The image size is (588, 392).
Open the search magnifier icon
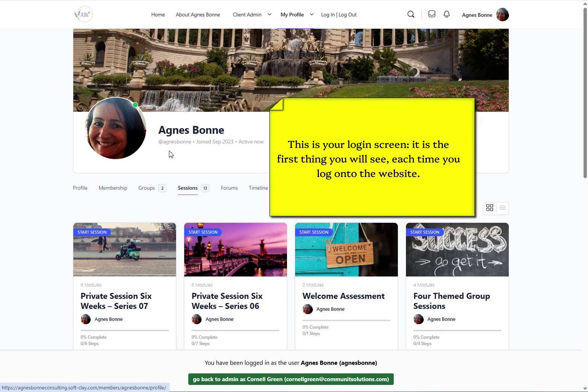click(x=411, y=15)
